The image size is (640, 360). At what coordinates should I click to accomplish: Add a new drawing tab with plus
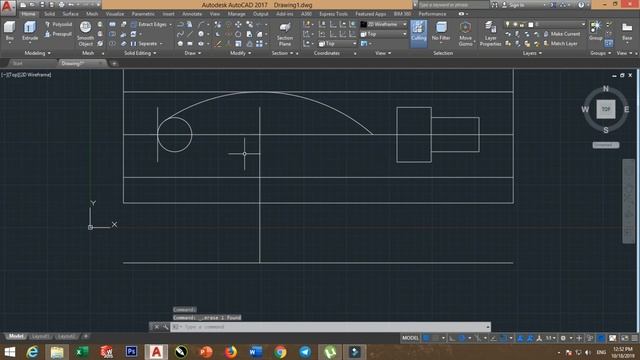(114, 63)
